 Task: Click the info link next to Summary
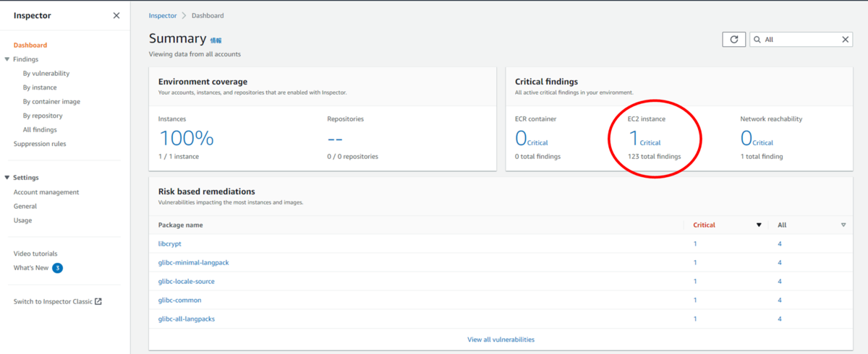(216, 40)
